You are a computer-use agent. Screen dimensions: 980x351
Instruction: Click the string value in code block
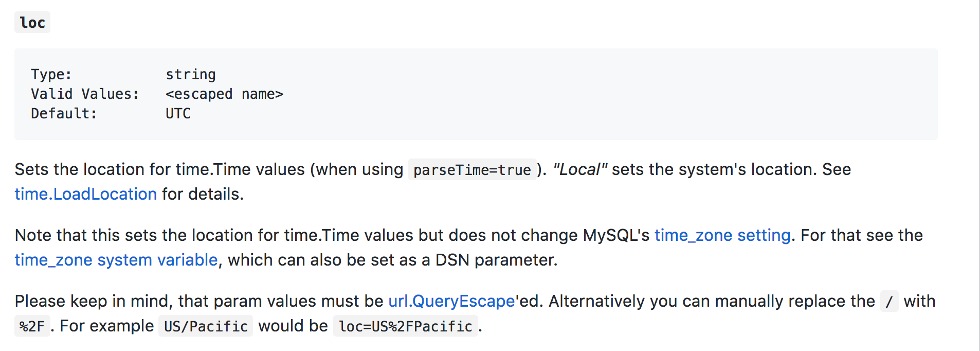pos(190,75)
